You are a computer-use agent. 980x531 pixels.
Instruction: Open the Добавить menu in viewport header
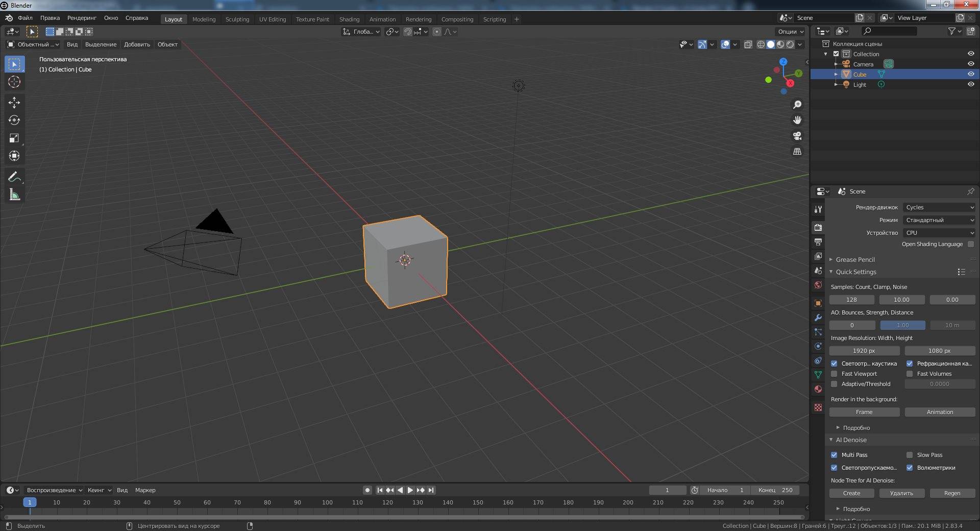(137, 44)
